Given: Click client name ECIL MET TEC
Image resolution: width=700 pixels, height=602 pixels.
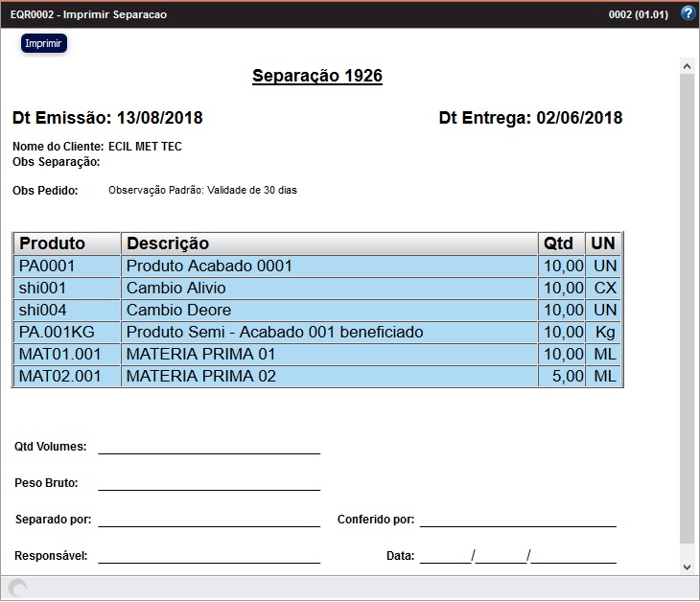Looking at the screenshot, I should click(x=145, y=147).
